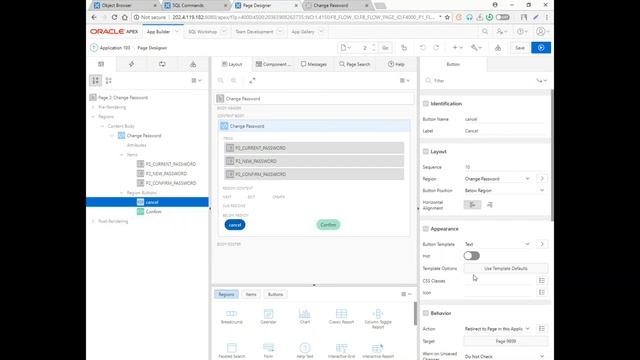Click the green Confirm button in layout
640x360 pixels.
(328, 225)
